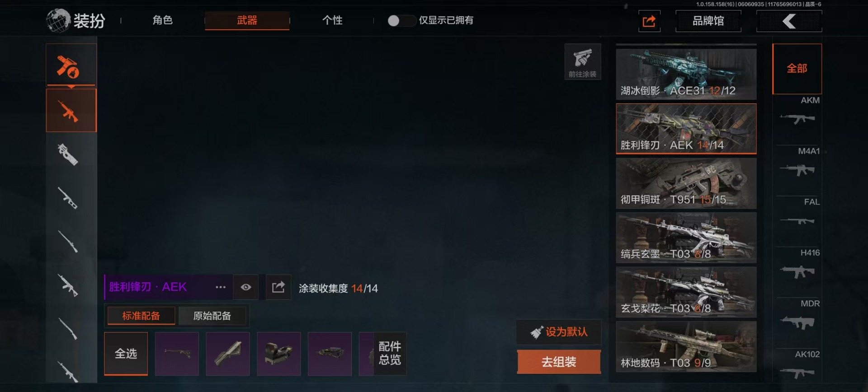This screenshot has height=392, width=868.
Task: Select the assault rifle category icon
Action: (71, 110)
